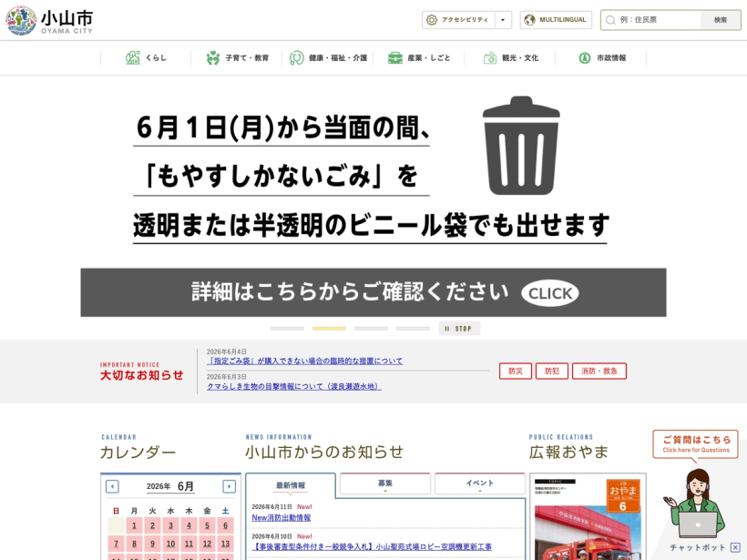Viewport: 747px width, 560px height.
Task: Open the 広報おやま June issue cover
Action: pos(588,517)
